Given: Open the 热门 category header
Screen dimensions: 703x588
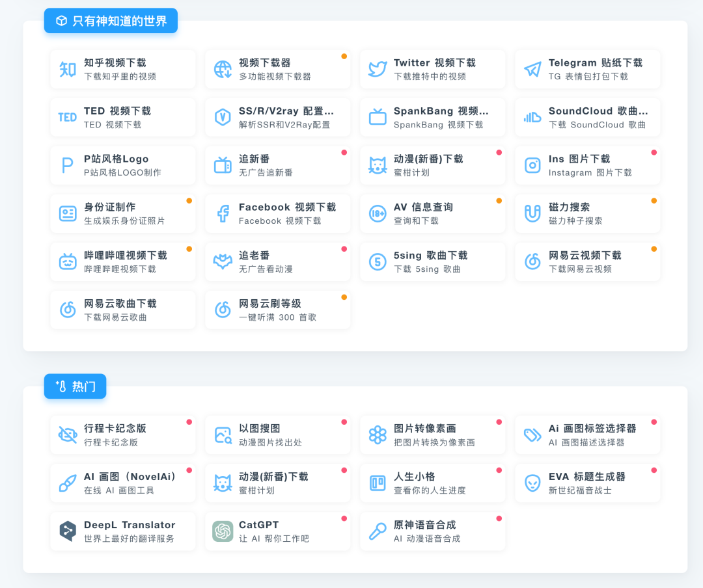Looking at the screenshot, I should point(75,386).
